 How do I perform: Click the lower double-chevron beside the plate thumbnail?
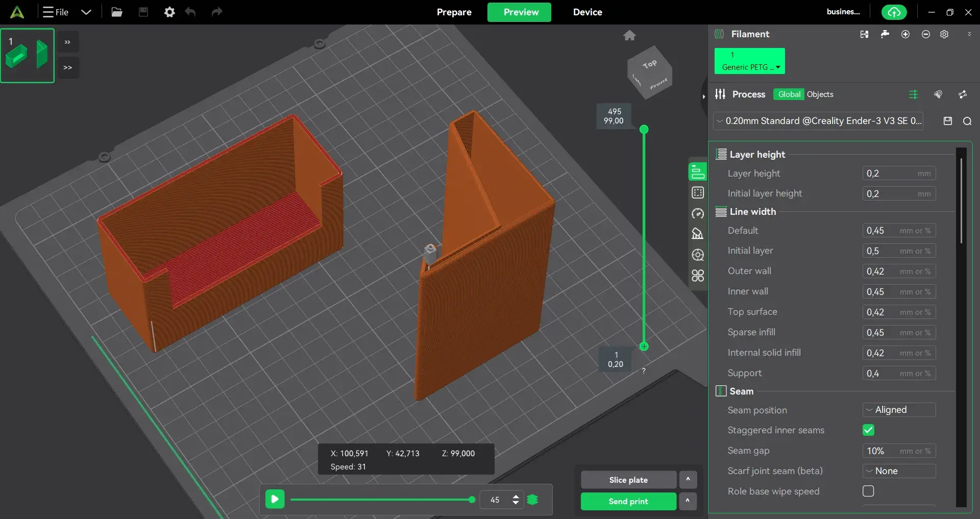67,67
